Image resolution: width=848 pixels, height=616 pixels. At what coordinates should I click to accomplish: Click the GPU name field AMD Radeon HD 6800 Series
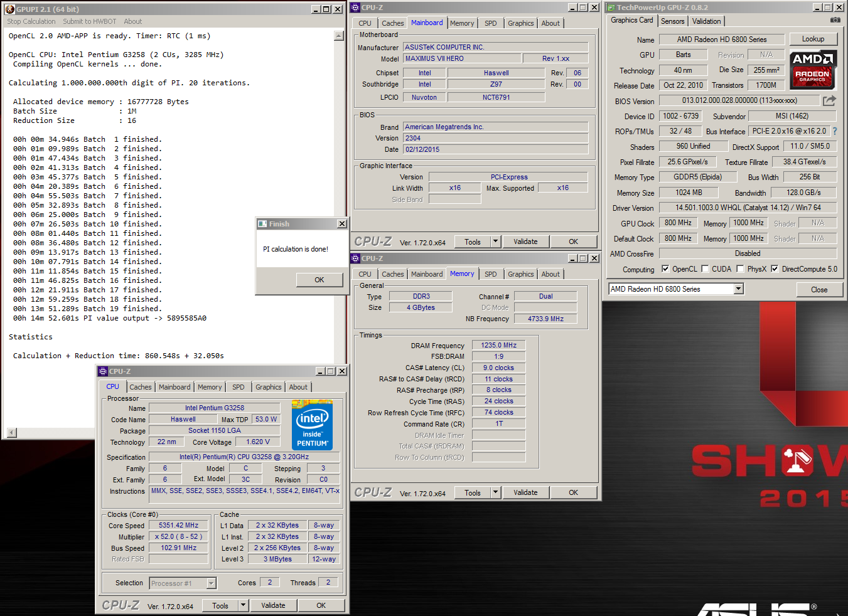pos(722,39)
